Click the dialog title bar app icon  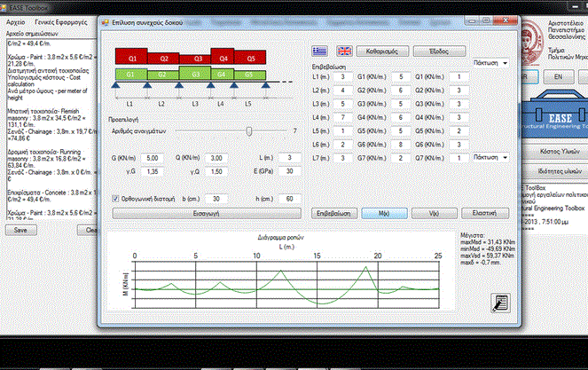click(106, 22)
